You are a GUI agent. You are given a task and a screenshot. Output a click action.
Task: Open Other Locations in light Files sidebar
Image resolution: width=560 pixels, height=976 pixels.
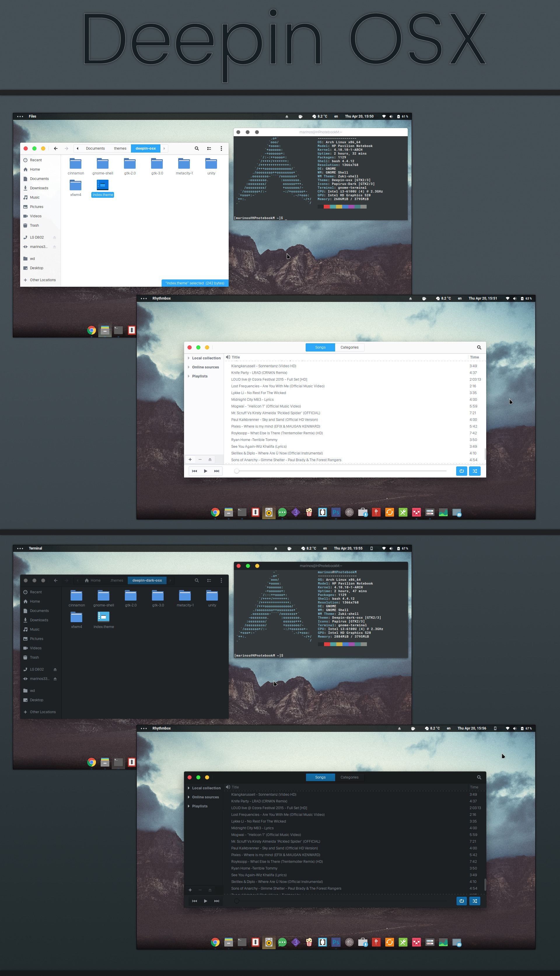pos(40,280)
